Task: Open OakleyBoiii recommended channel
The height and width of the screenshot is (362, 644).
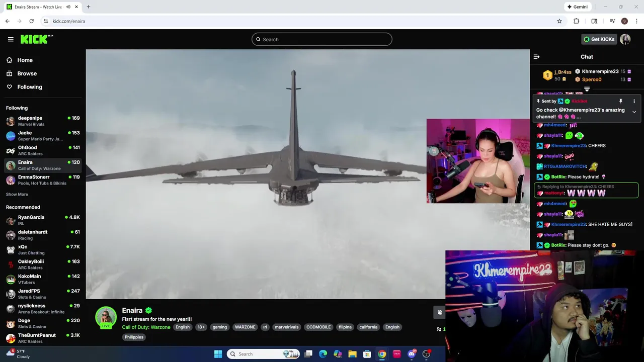Action: click(43, 264)
